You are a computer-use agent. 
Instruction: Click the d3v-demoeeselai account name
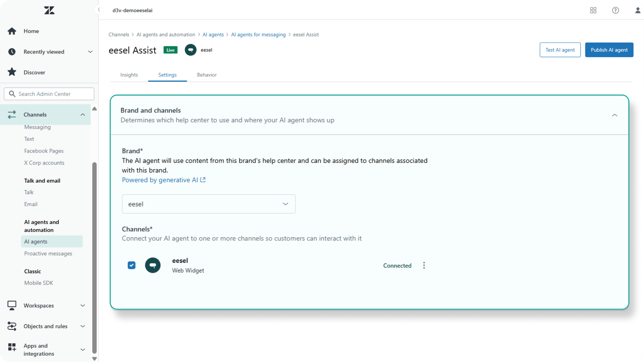coord(132,10)
